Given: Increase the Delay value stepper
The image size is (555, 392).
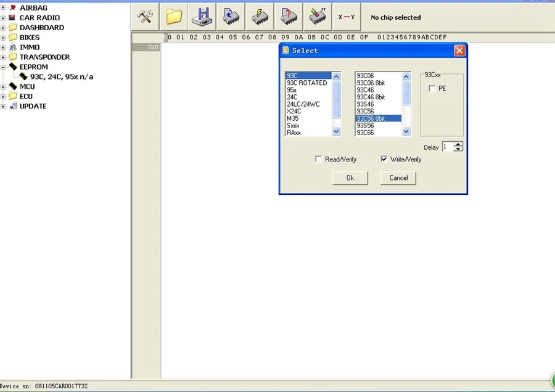Looking at the screenshot, I should point(458,144).
